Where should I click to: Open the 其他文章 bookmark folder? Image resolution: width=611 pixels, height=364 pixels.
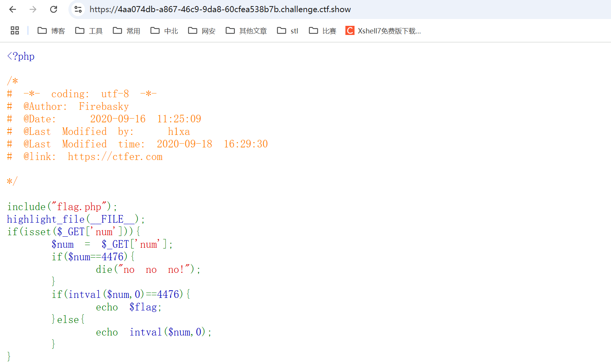click(246, 31)
